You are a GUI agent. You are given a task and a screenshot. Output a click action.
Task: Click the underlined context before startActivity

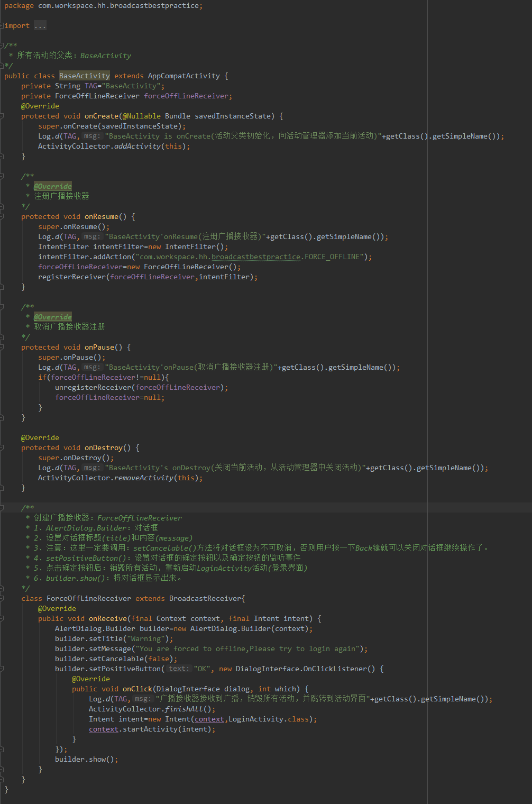tap(104, 729)
